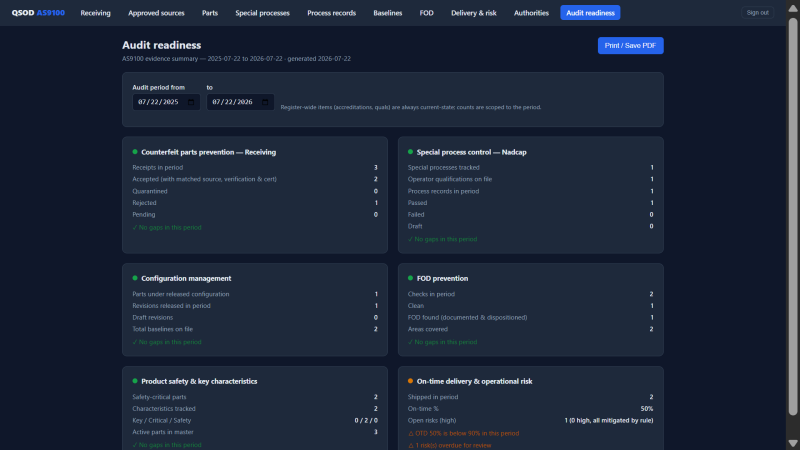This screenshot has width=800, height=450.
Task: Select the Audit readiness tab
Action: [x=590, y=13]
